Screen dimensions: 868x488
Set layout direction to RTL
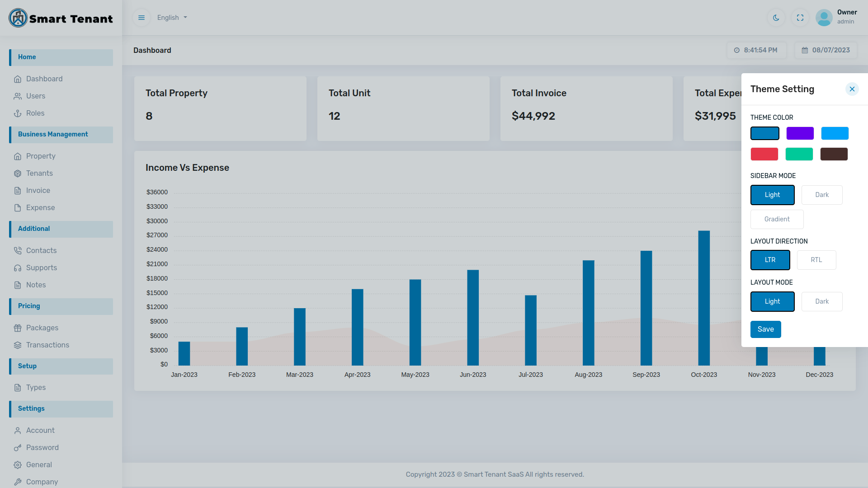[816, 260]
